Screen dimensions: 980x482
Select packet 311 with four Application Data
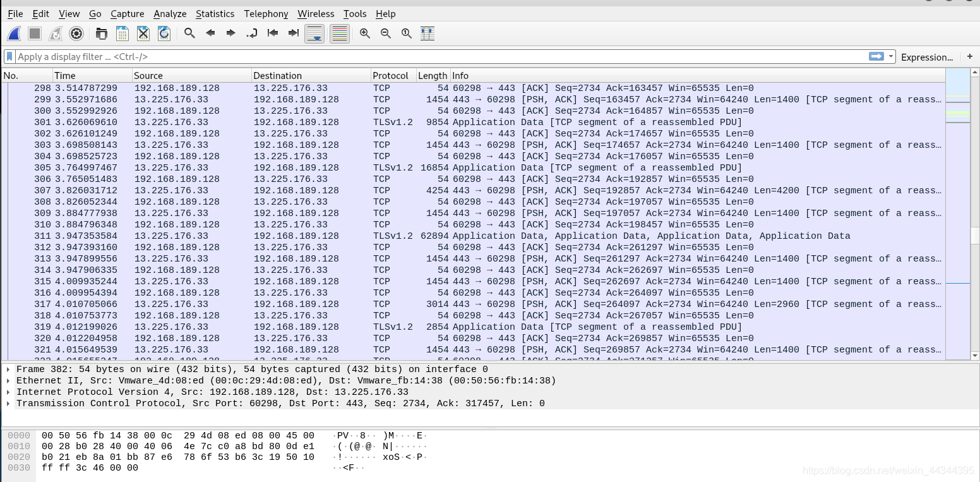click(x=474, y=236)
